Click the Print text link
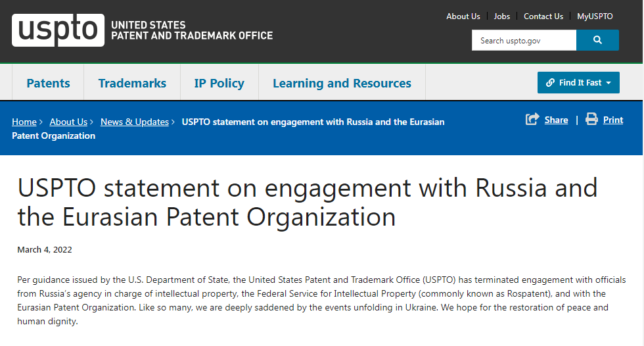This screenshot has width=644, height=346. pyautogui.click(x=613, y=120)
